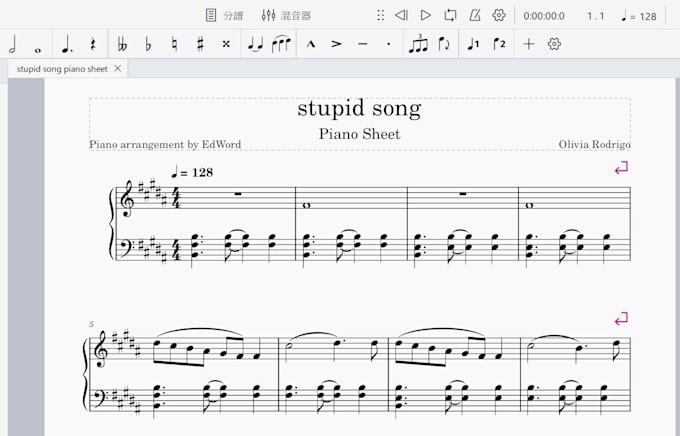Screen dimensions: 680x436
Task: Apply the double flat accidental
Action: tap(122, 44)
